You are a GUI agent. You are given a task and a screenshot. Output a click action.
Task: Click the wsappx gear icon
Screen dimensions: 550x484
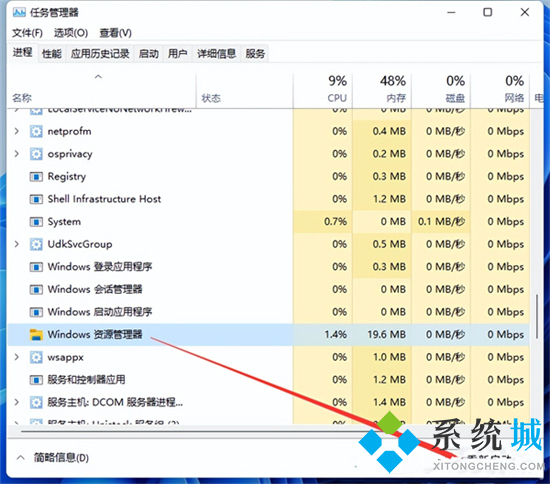click(x=36, y=357)
